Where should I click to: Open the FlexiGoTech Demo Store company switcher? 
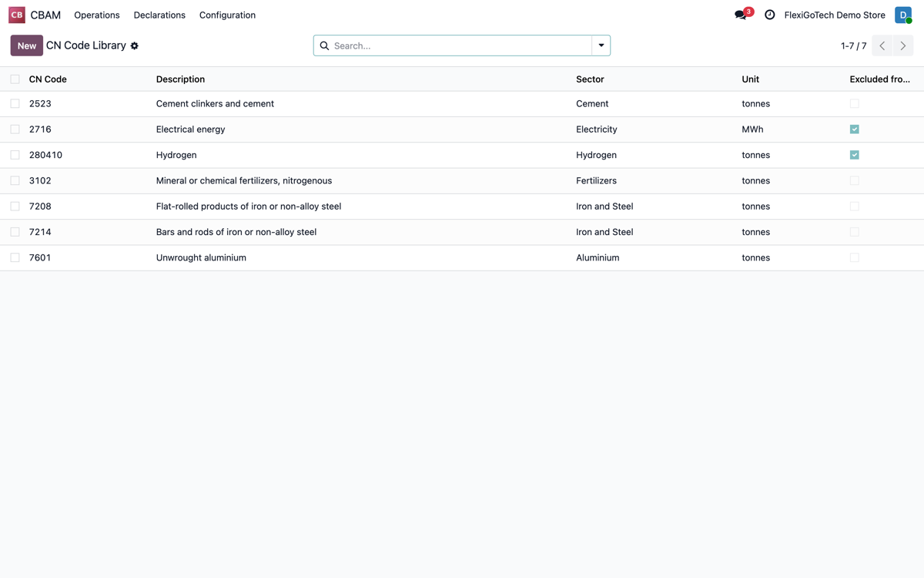tap(835, 15)
